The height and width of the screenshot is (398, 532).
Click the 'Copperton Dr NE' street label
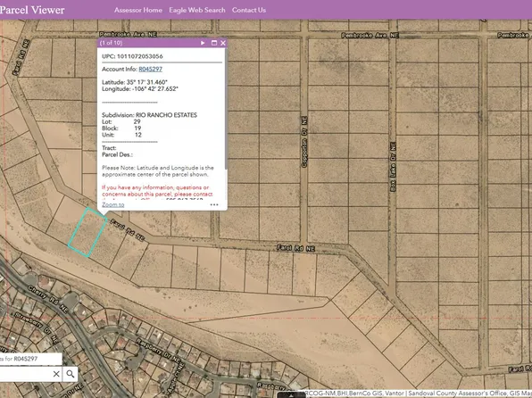pos(304,142)
